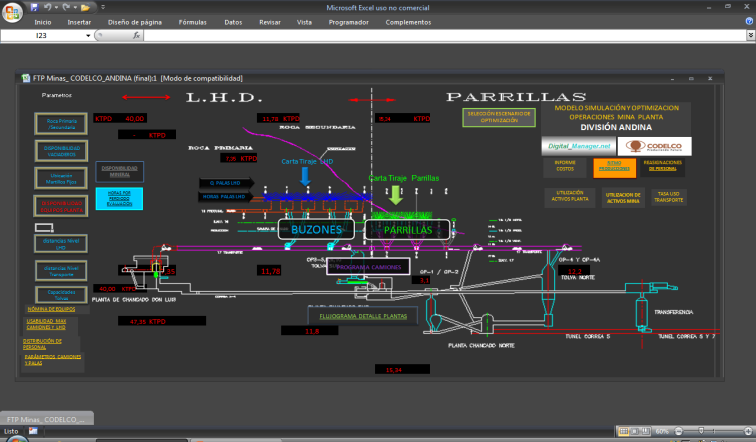Expand the formula bar with end chevron
Image resolution: width=756 pixels, height=442 pixels.
pyautogui.click(x=751, y=35)
